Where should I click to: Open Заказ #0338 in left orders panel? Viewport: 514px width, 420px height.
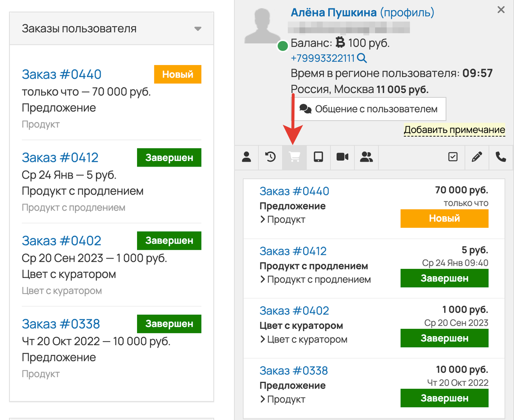pyautogui.click(x=61, y=324)
